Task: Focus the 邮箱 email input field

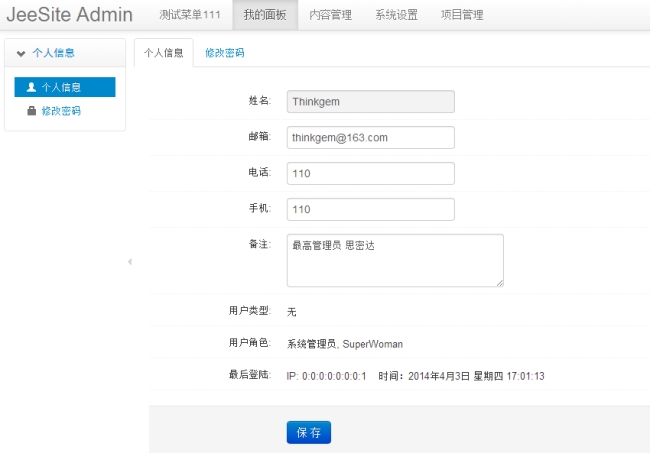Action: tap(371, 138)
